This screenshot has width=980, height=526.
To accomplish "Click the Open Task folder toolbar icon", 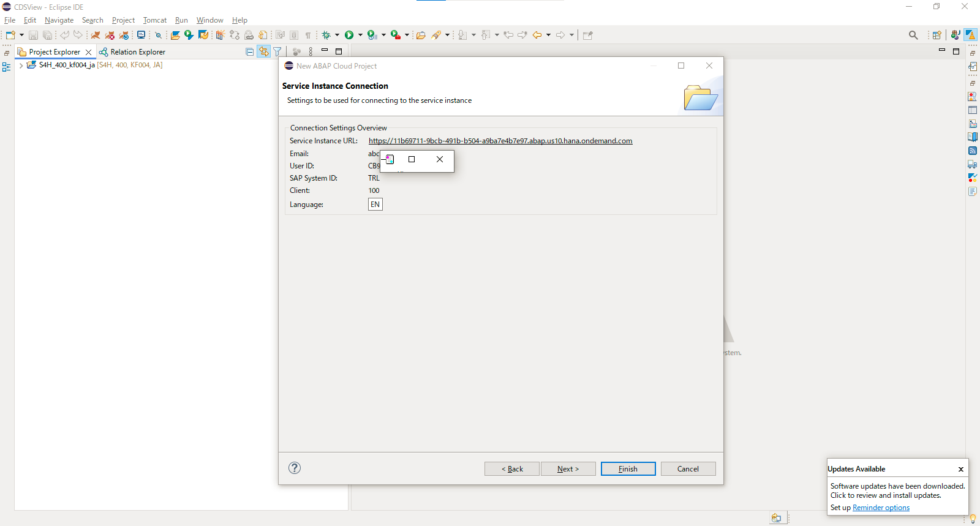I will click(x=421, y=35).
